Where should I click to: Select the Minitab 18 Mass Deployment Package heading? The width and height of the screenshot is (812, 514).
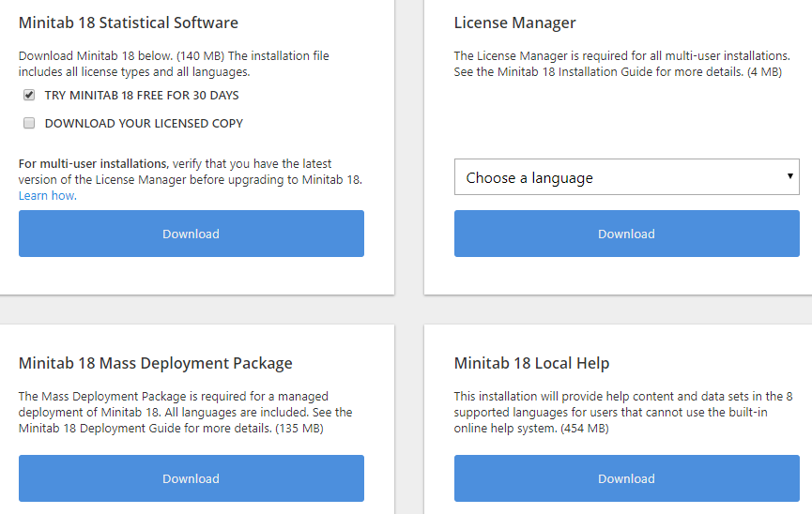click(x=155, y=363)
